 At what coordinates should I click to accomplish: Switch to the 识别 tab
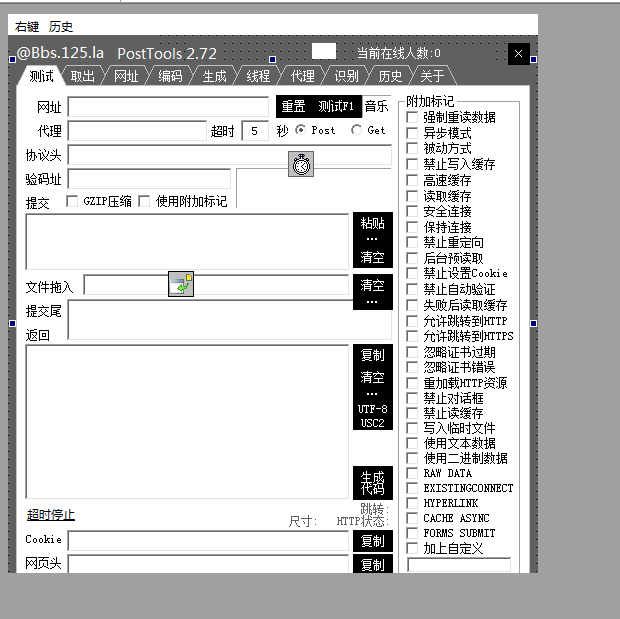point(346,76)
